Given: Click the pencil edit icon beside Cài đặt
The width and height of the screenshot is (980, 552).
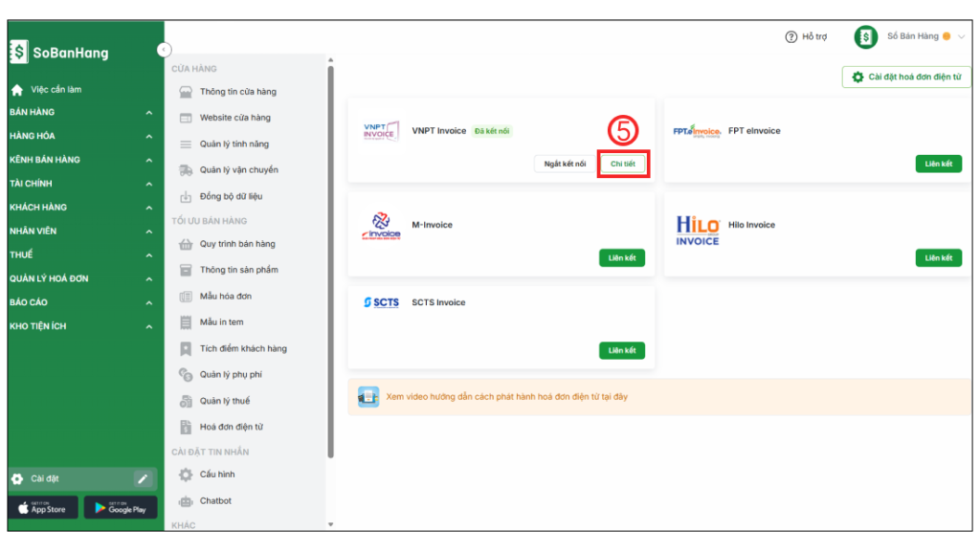Looking at the screenshot, I should click(142, 478).
